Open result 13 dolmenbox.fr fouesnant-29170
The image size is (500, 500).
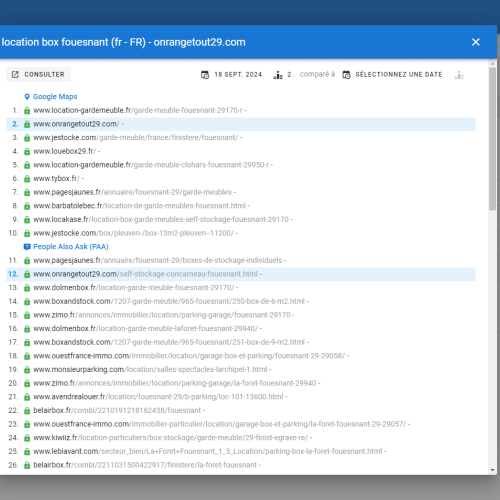[134, 288]
